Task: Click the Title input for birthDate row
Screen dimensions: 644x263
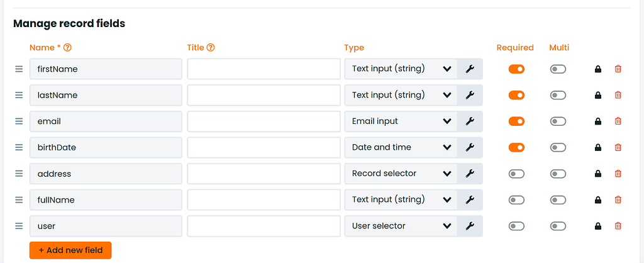Action: (x=264, y=147)
